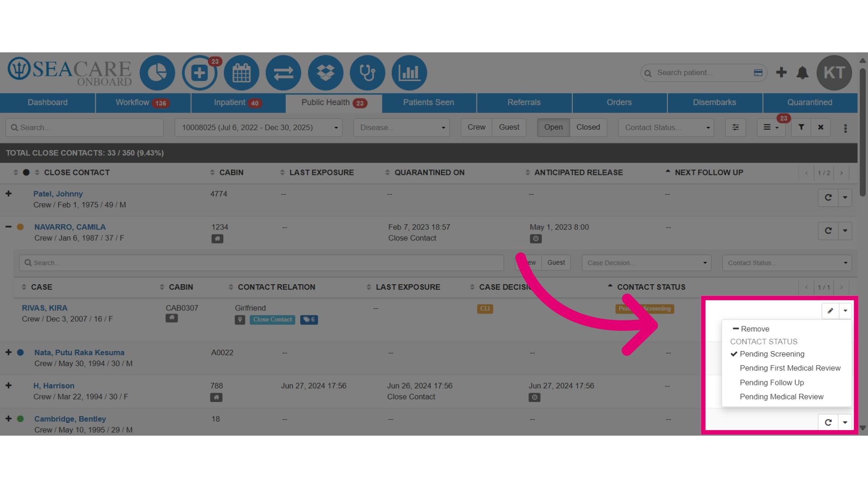Open the voyage date range dropdown
This screenshot has height=488, width=868.
[259, 127]
